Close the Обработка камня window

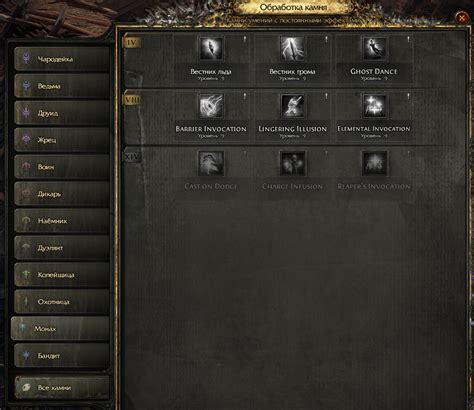pyautogui.click(x=462, y=17)
